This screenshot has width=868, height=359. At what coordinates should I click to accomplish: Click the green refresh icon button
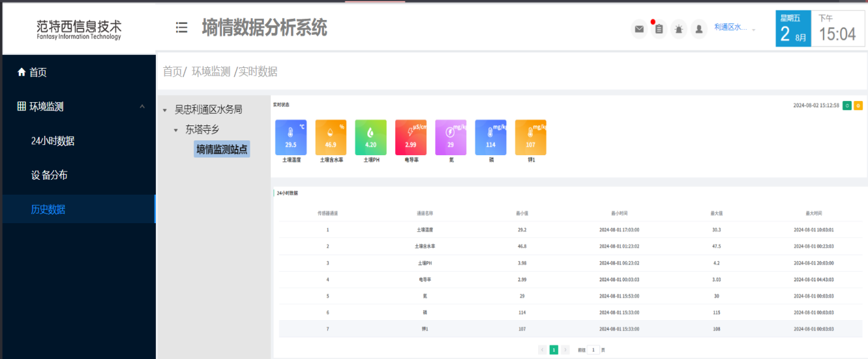pyautogui.click(x=847, y=105)
